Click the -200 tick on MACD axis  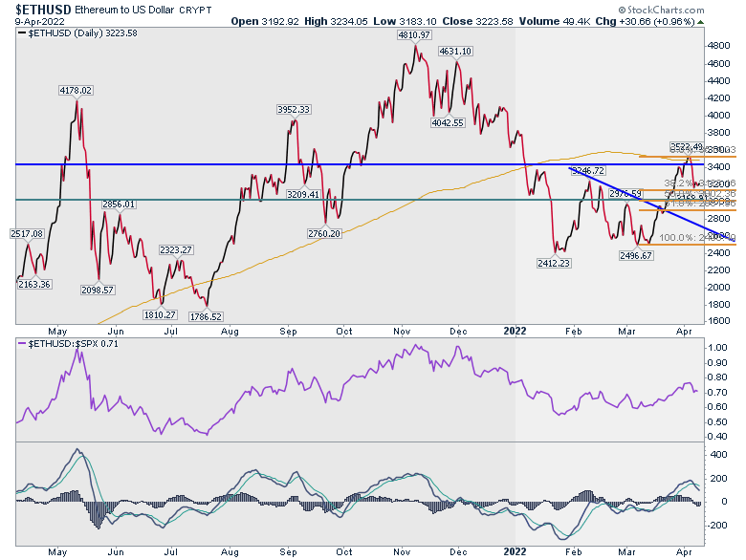click(716, 526)
